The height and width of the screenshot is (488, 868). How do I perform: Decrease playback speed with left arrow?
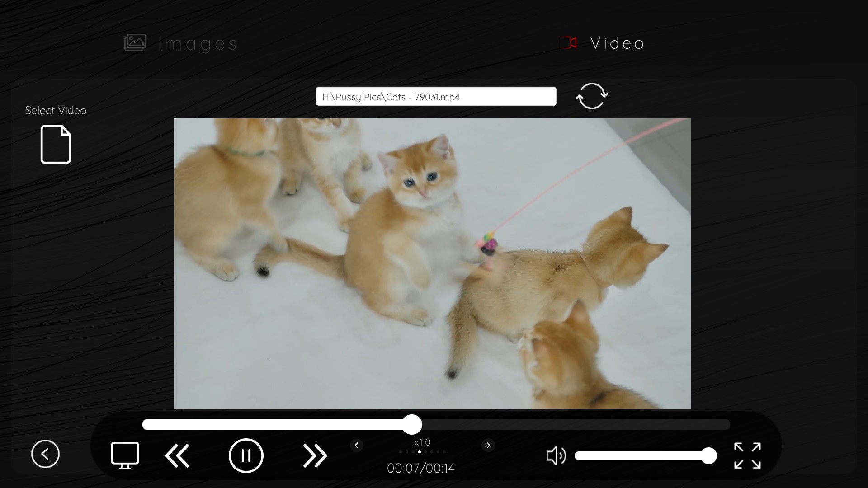(357, 446)
